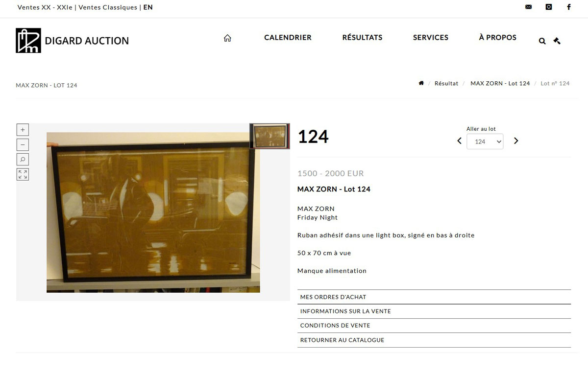
Task: Open the Instagram icon link
Action: tap(549, 7)
